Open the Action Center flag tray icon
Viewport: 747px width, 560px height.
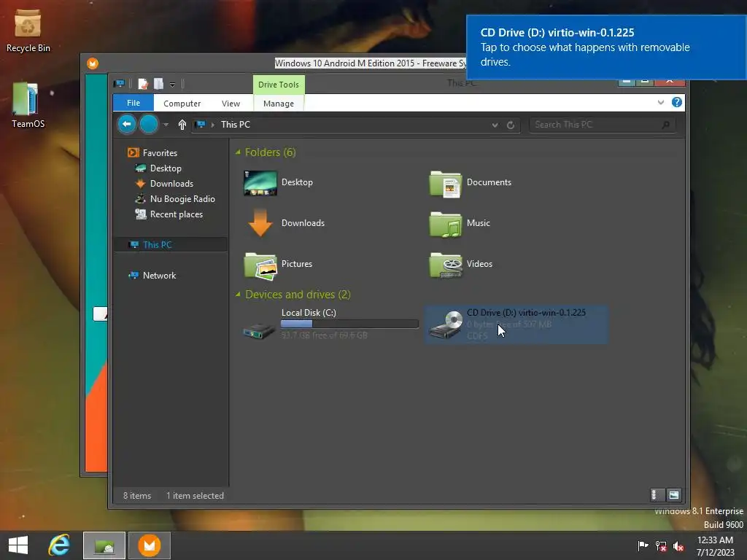643,545
